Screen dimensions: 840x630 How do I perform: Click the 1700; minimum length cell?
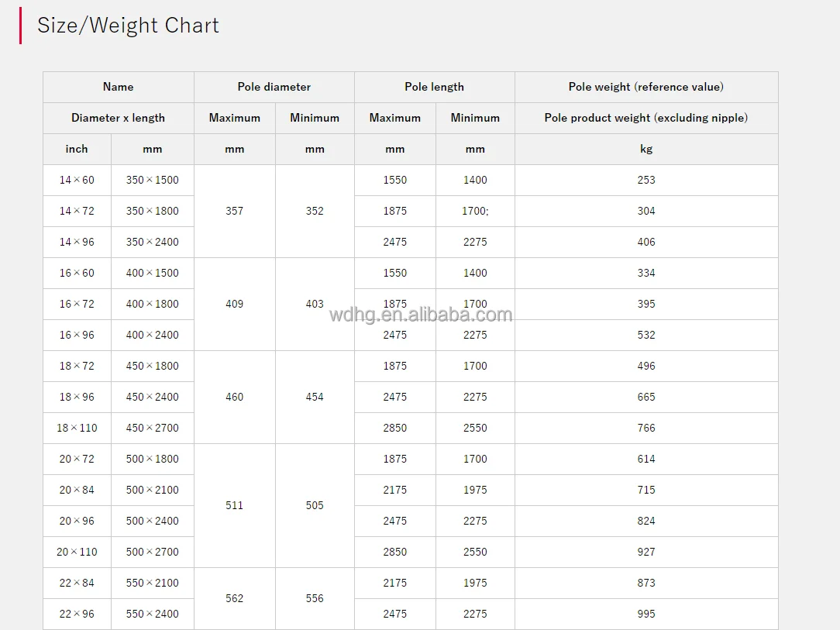point(475,211)
